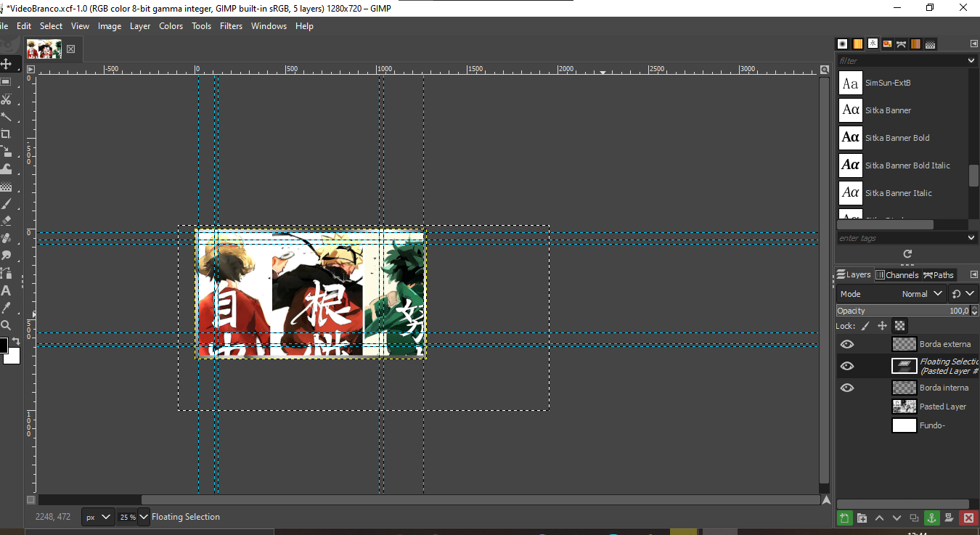Screen dimensions: 980x535
Task: Select the Move tool in the toolbox
Action: [6, 64]
